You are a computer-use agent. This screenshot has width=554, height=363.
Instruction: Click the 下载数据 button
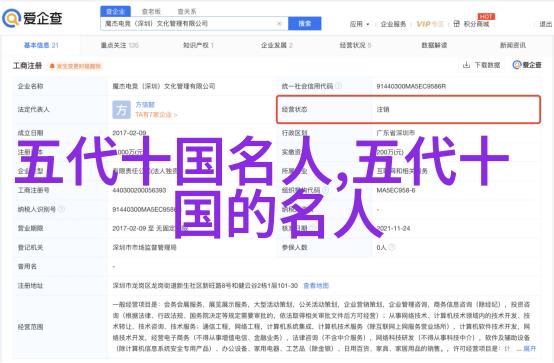pos(482,65)
